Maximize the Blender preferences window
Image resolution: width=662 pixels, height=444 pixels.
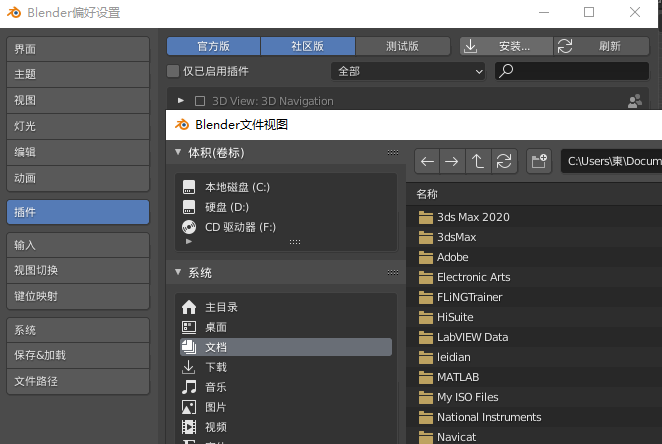click(x=589, y=12)
